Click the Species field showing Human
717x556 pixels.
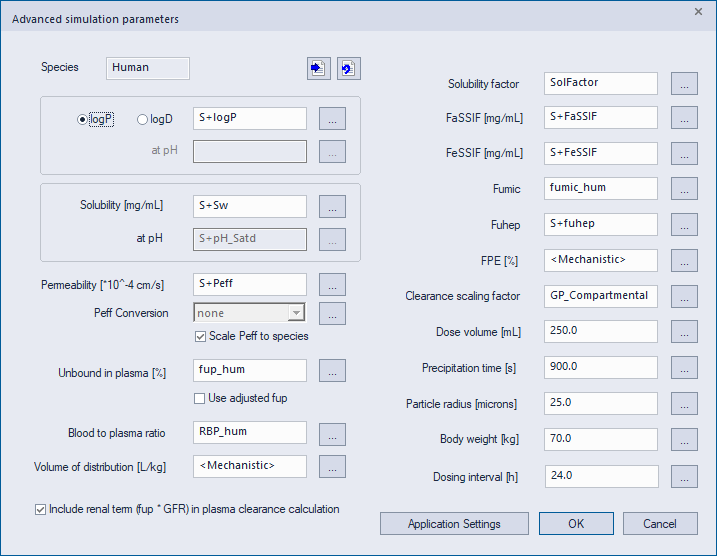148,68
